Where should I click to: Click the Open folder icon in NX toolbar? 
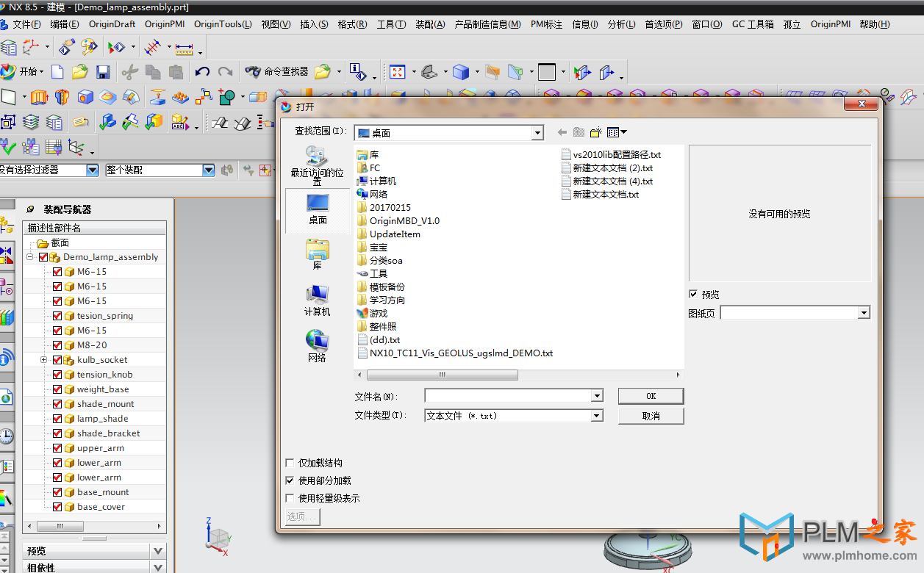tap(79, 71)
